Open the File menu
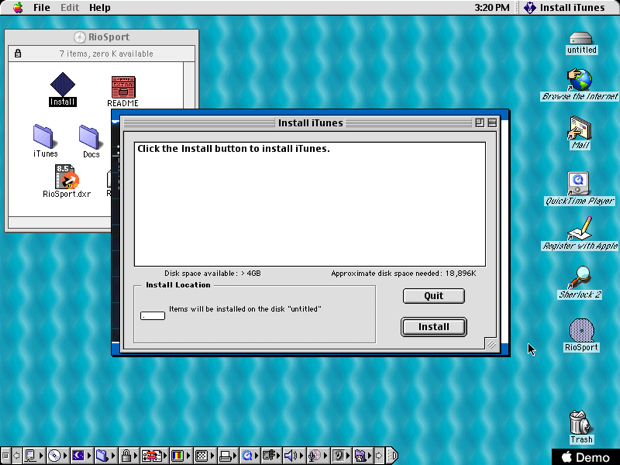 click(42, 8)
